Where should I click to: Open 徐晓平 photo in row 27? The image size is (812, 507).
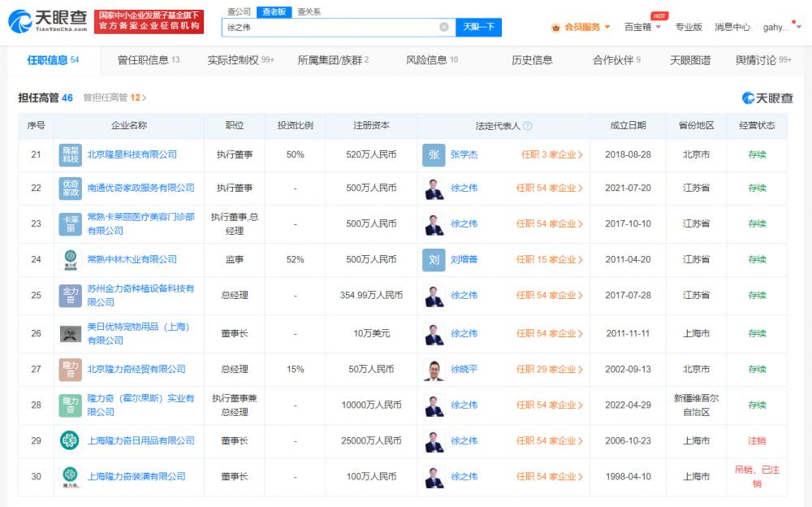pos(434,370)
